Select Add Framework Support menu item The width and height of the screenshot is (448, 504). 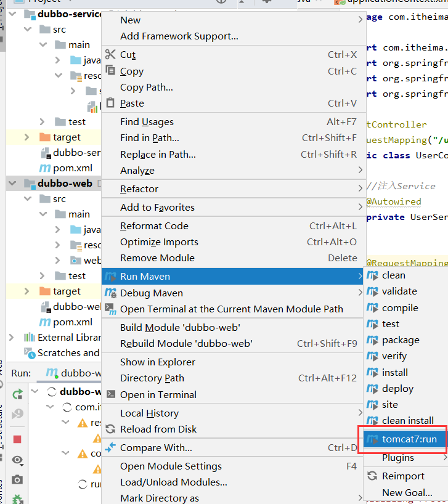click(x=234, y=36)
